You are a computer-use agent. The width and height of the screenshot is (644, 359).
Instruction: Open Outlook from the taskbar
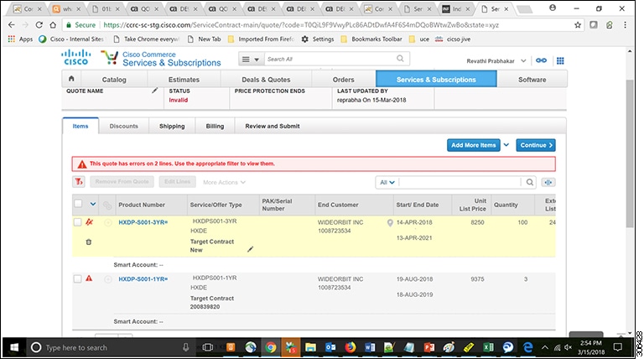[330, 347]
